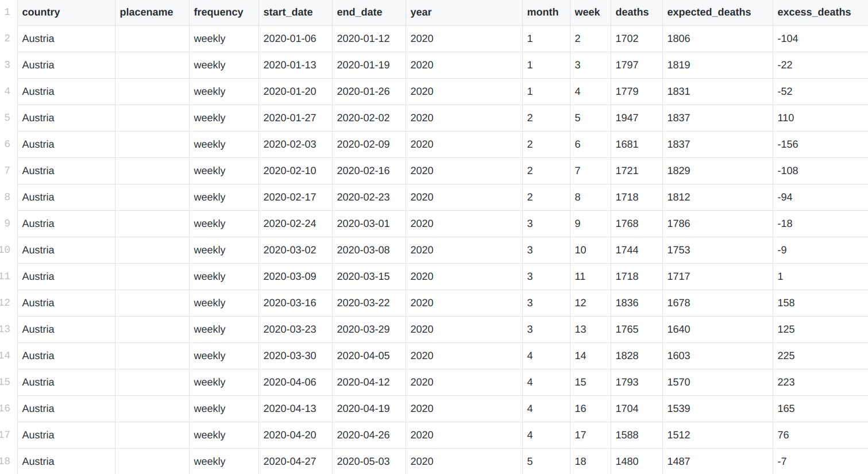Select end_date cell 2020-05-03
The width and height of the screenshot is (868, 474).
click(x=363, y=461)
